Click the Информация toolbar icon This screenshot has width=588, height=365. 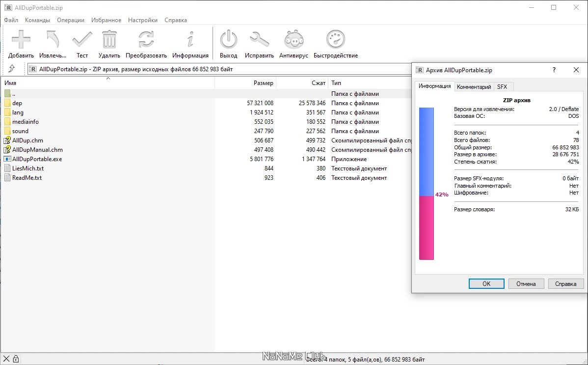click(190, 40)
